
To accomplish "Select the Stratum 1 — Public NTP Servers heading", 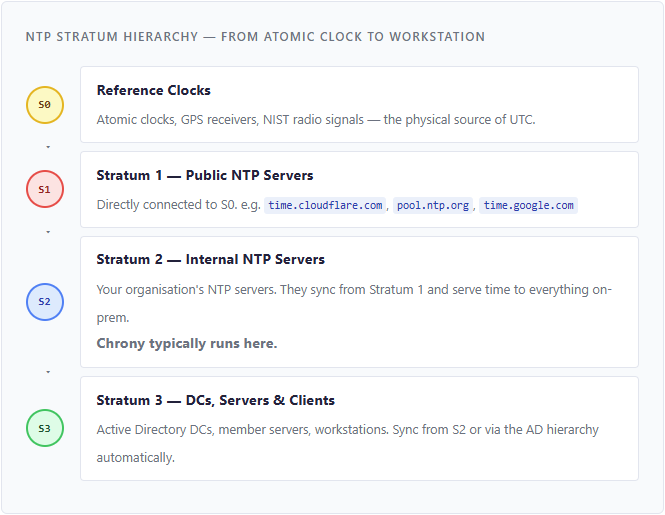I will pos(205,175).
